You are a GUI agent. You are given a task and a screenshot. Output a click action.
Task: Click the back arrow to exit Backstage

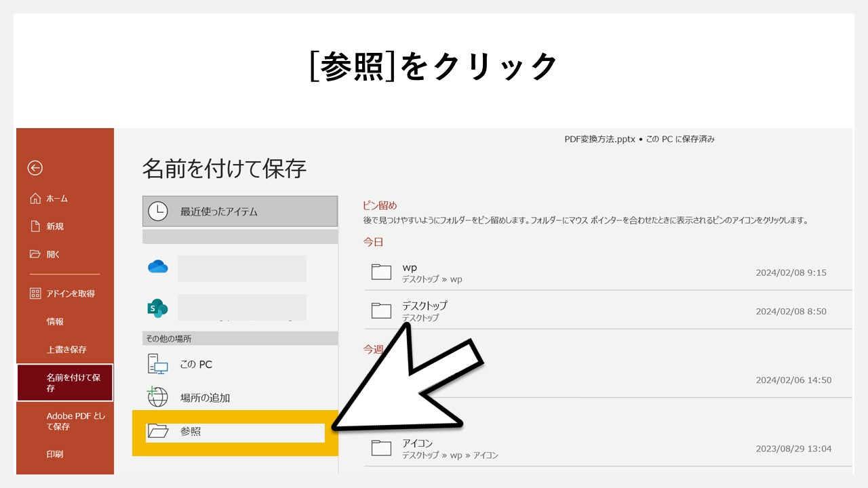(x=35, y=168)
